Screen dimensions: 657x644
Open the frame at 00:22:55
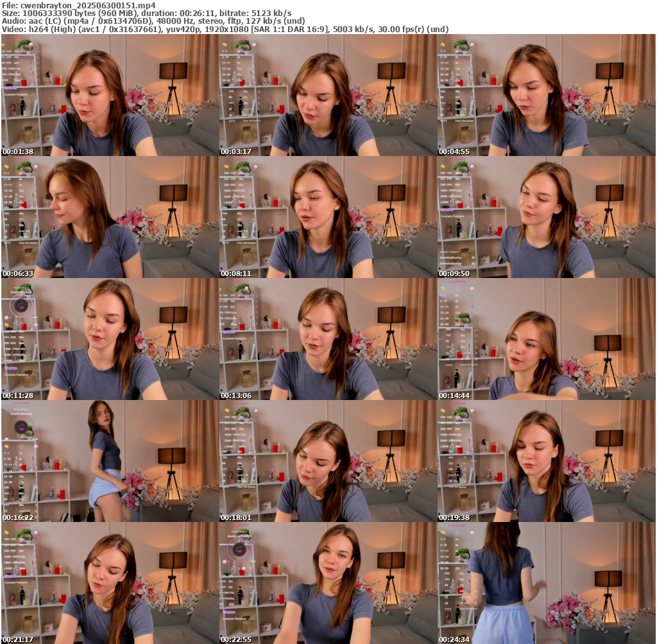pyautogui.click(x=328, y=583)
